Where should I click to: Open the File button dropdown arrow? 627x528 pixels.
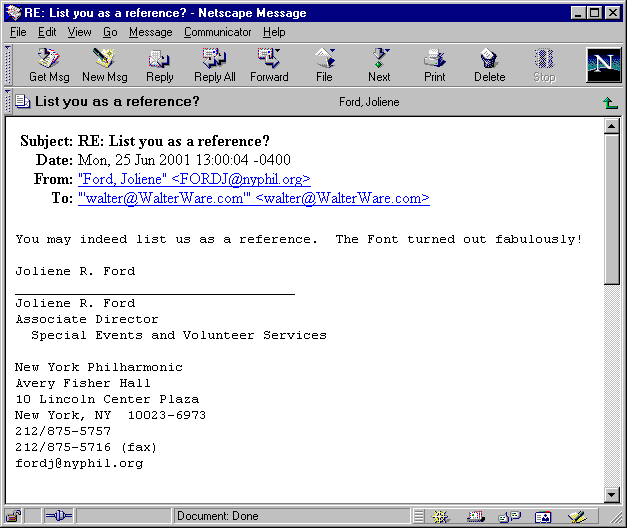point(333,51)
